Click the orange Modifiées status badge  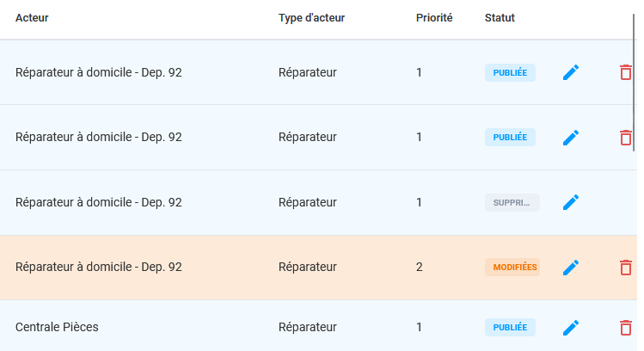(x=512, y=268)
